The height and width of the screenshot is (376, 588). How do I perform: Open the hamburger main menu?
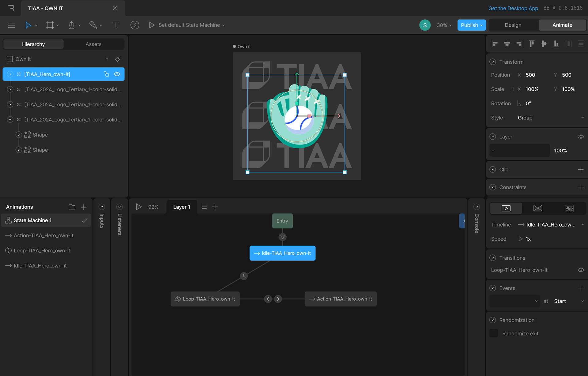pos(11,25)
